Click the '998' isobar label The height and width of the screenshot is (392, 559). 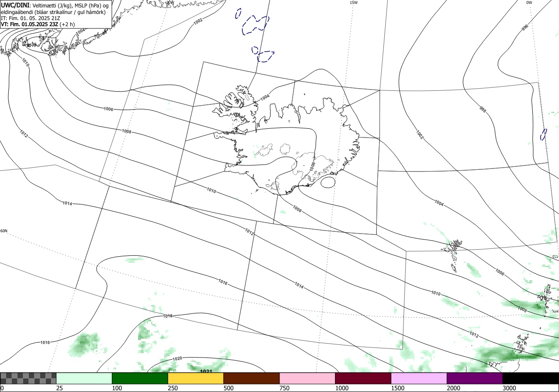click(483, 109)
